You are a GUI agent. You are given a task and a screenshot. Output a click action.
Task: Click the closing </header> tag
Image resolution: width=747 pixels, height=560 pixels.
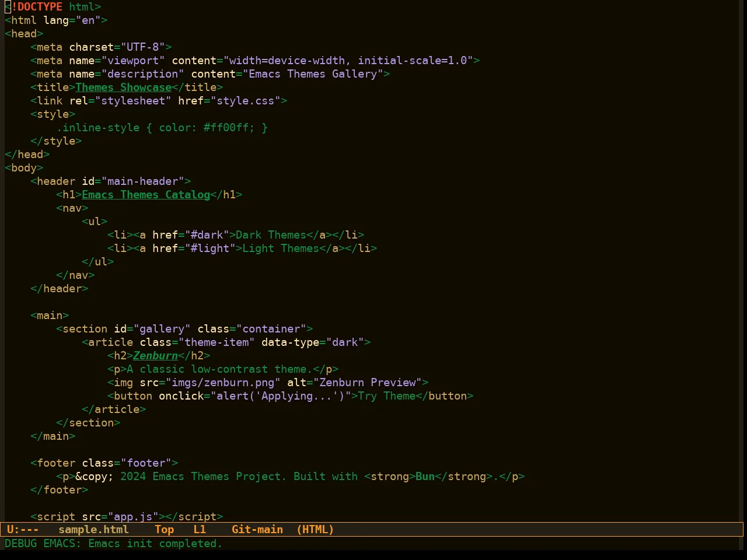60,289
